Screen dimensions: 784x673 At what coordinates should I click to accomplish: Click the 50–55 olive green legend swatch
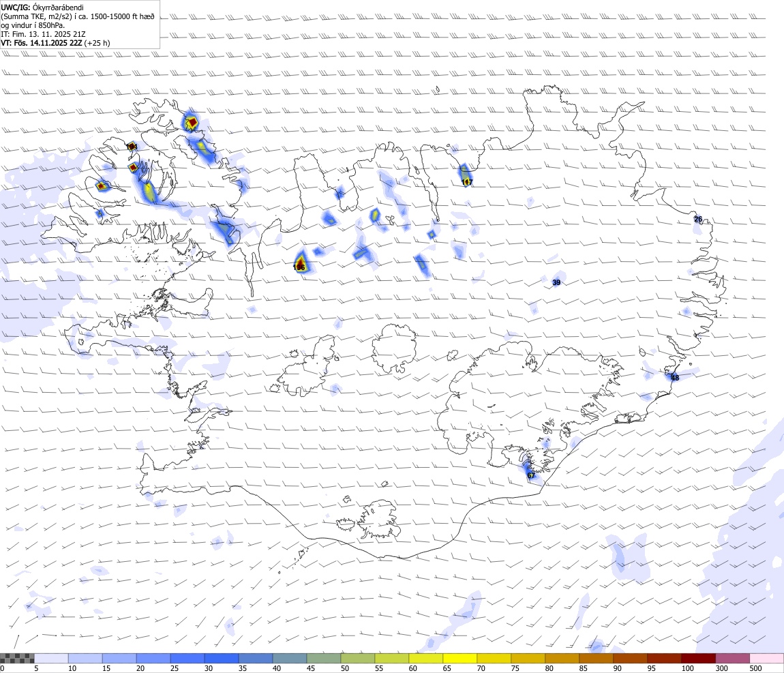[358, 658]
